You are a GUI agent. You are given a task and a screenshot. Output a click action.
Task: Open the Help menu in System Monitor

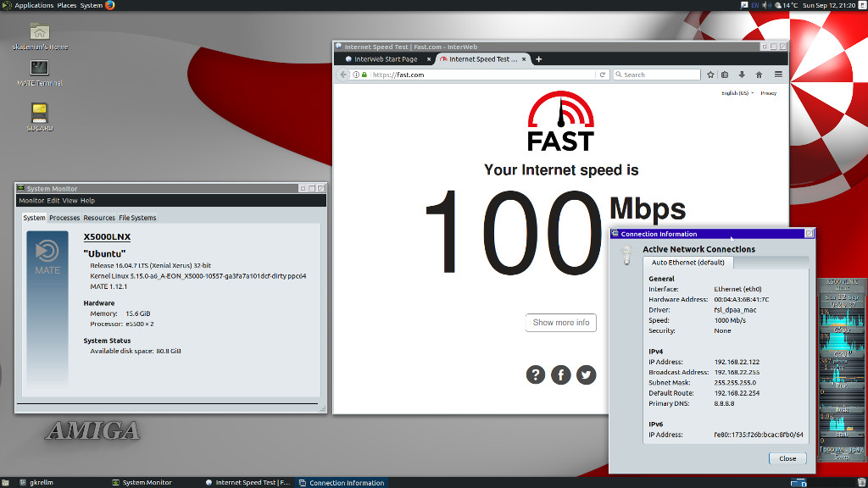tap(87, 201)
